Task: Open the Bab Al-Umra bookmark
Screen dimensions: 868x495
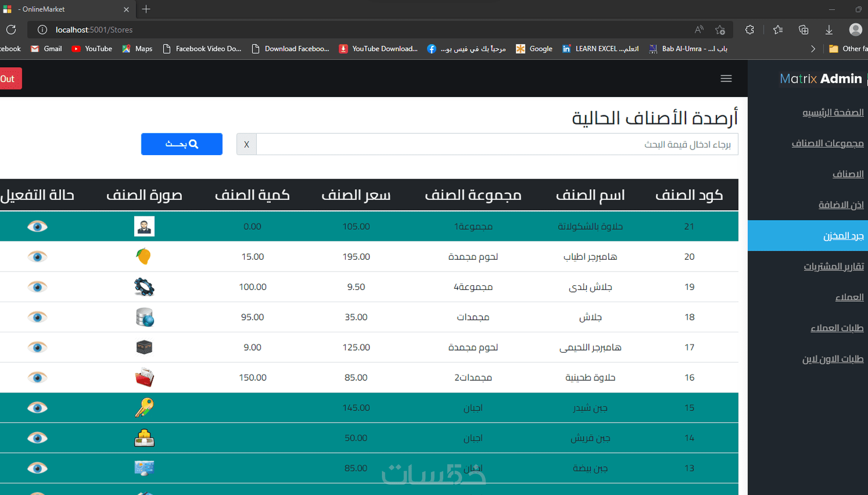Action: [688, 48]
